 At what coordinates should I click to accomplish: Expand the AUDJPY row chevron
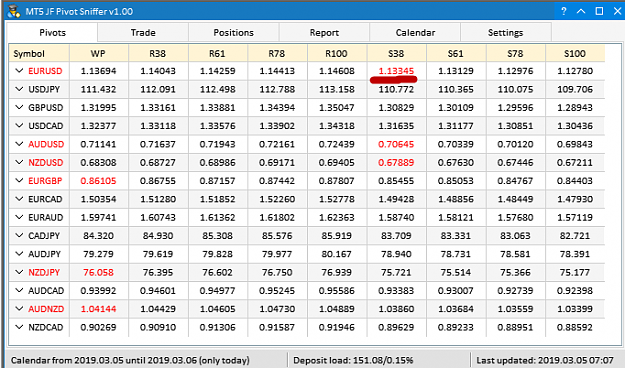pos(19,254)
